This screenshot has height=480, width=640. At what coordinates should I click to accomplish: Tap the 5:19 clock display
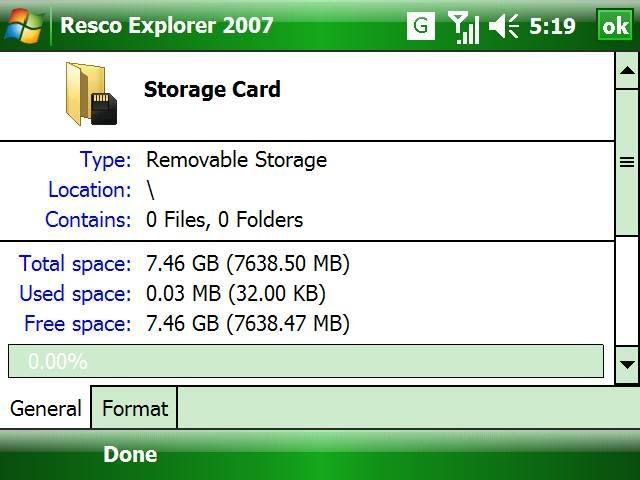[552, 26]
